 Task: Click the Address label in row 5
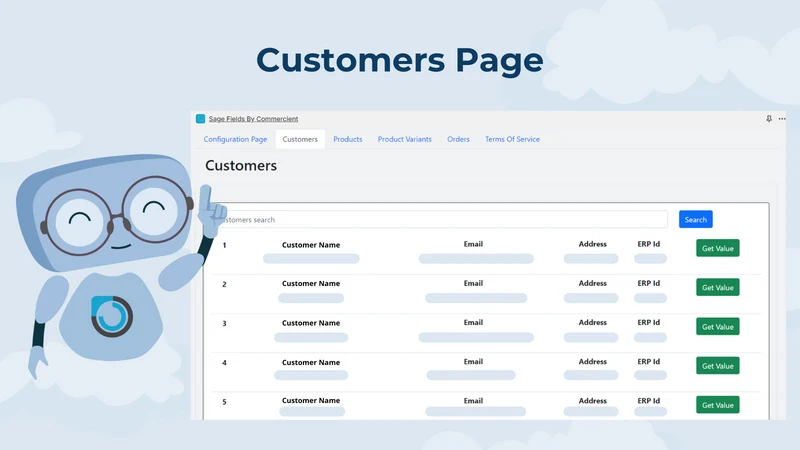[x=592, y=401]
